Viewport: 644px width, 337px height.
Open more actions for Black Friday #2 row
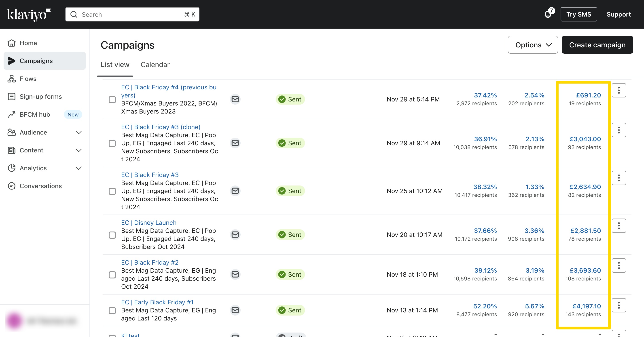[x=619, y=265]
